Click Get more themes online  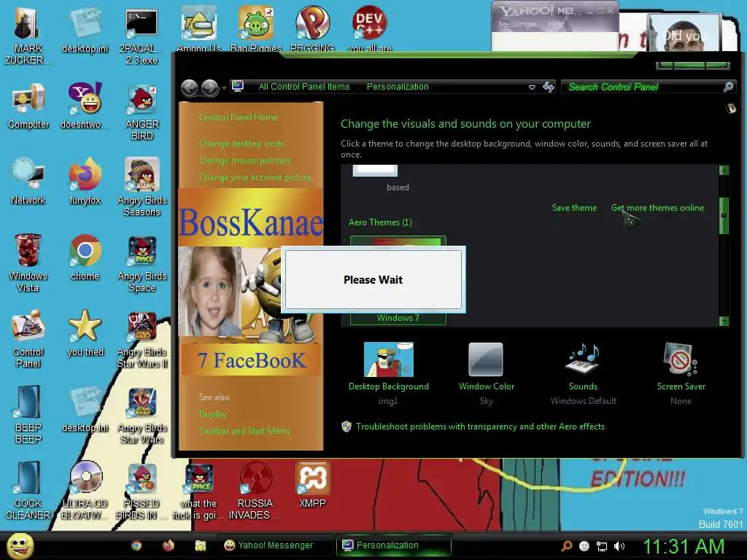click(x=657, y=208)
